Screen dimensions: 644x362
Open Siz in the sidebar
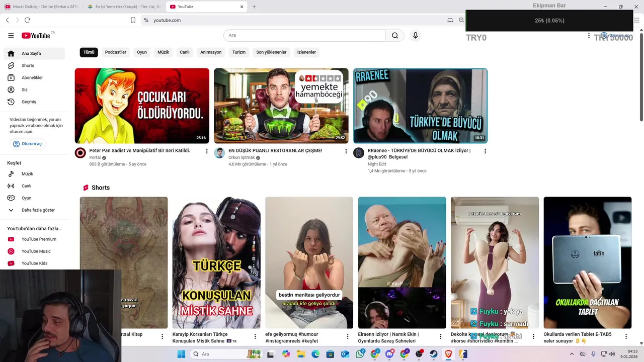34,89
